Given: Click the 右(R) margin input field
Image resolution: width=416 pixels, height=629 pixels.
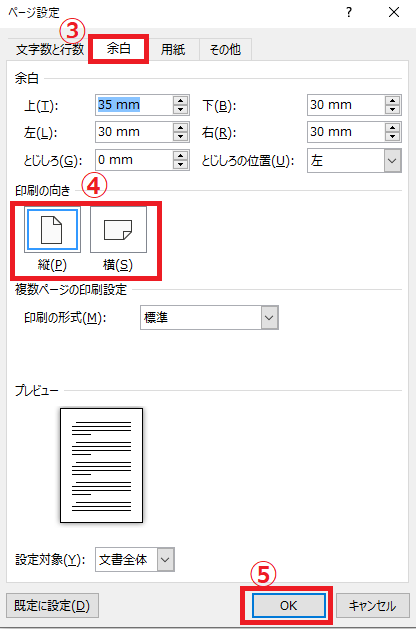Looking at the screenshot, I should click(346, 132).
